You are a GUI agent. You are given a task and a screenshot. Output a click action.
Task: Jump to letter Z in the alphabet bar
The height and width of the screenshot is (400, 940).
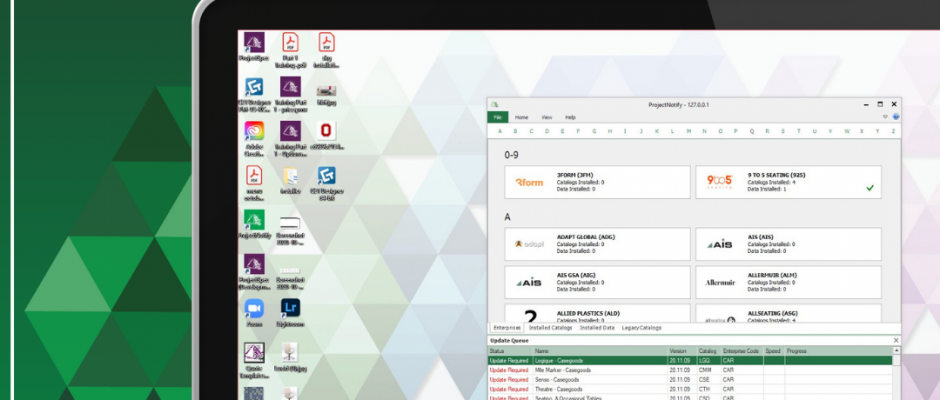click(x=893, y=131)
